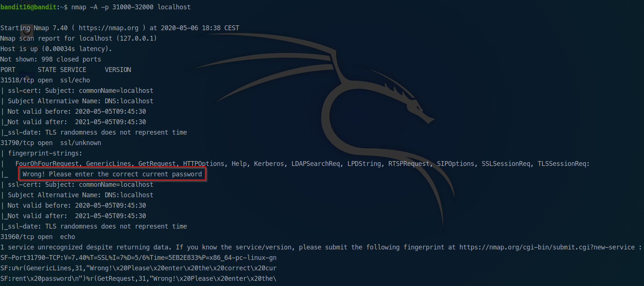Screen dimensions: 644x286
Task: Click the PORT column header
Action: [8, 70]
